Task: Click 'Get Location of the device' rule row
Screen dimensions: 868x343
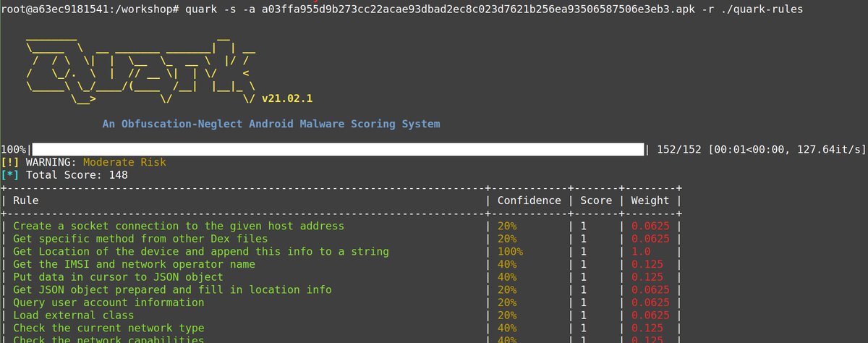Action: point(201,251)
